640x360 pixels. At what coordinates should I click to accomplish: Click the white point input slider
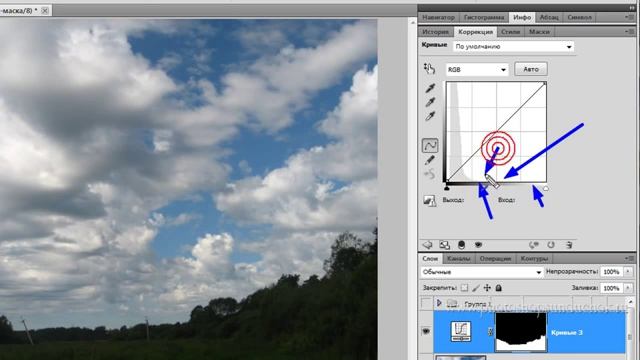click(546, 188)
